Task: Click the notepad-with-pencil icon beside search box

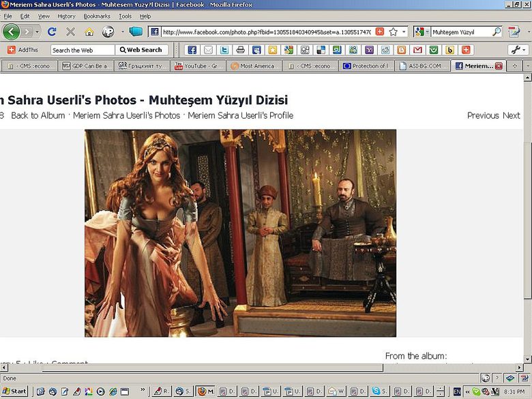Action: [514, 32]
